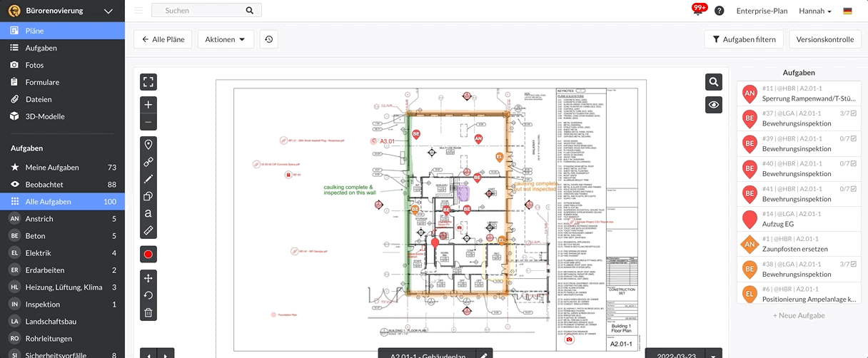Select the link attachment tool

pyautogui.click(x=148, y=162)
